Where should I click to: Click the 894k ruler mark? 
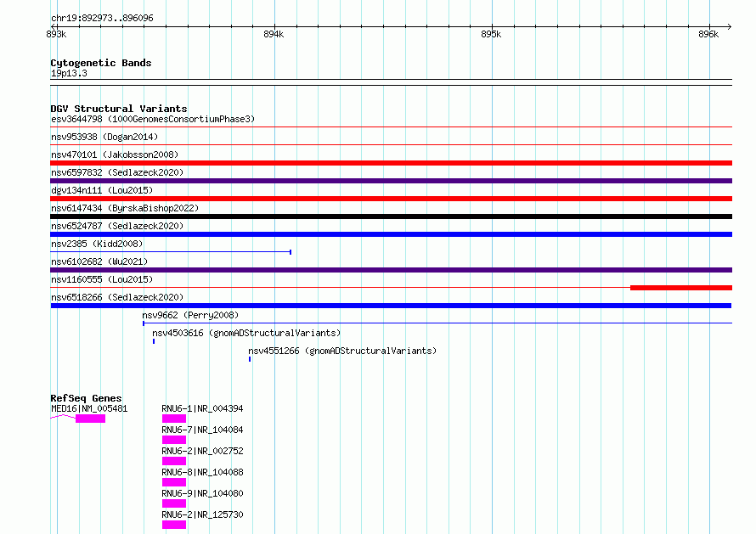click(274, 34)
